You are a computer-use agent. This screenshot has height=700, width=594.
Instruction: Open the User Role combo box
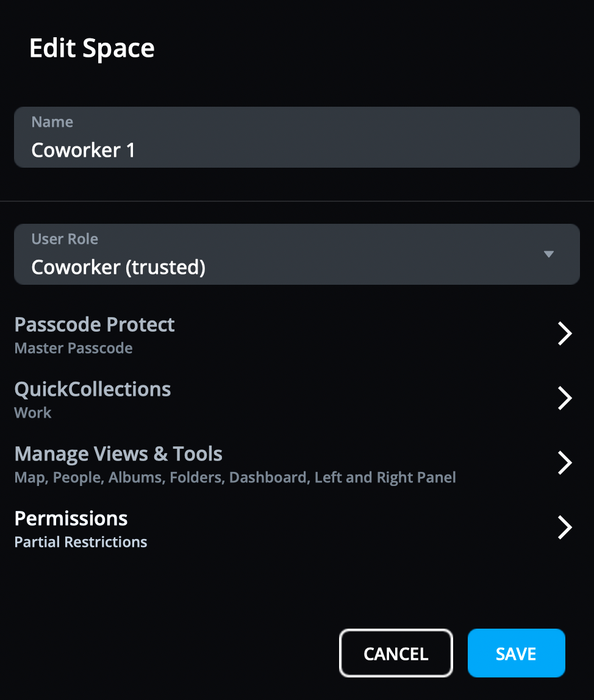coord(296,254)
